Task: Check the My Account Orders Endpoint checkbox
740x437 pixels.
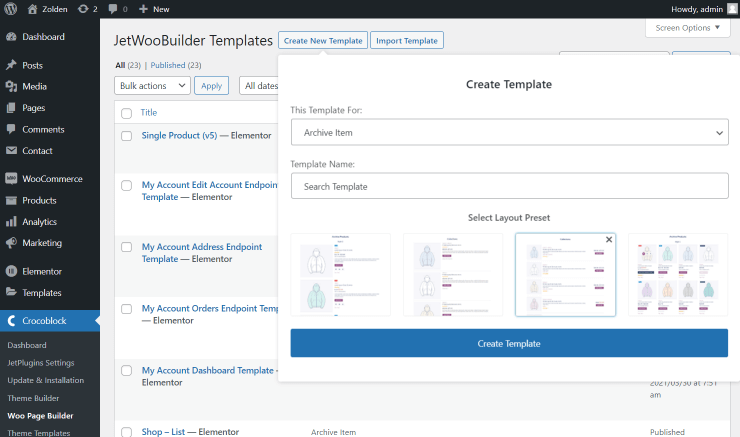Action: click(126, 309)
